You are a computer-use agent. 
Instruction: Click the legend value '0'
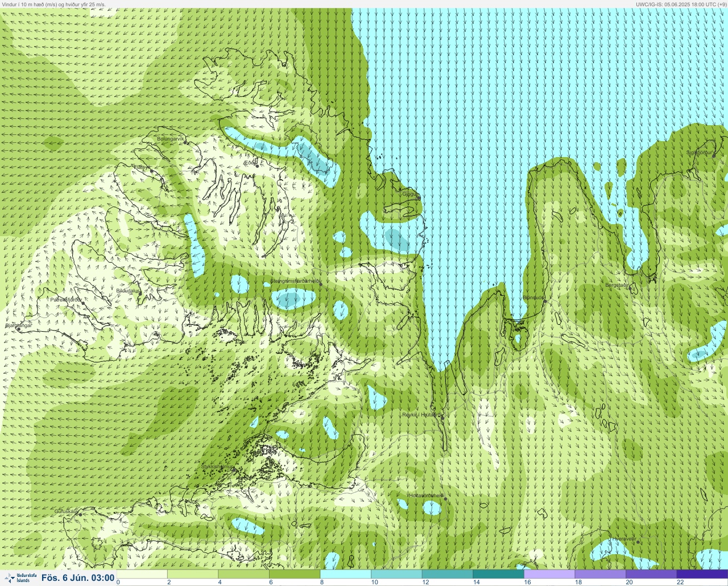(x=118, y=582)
